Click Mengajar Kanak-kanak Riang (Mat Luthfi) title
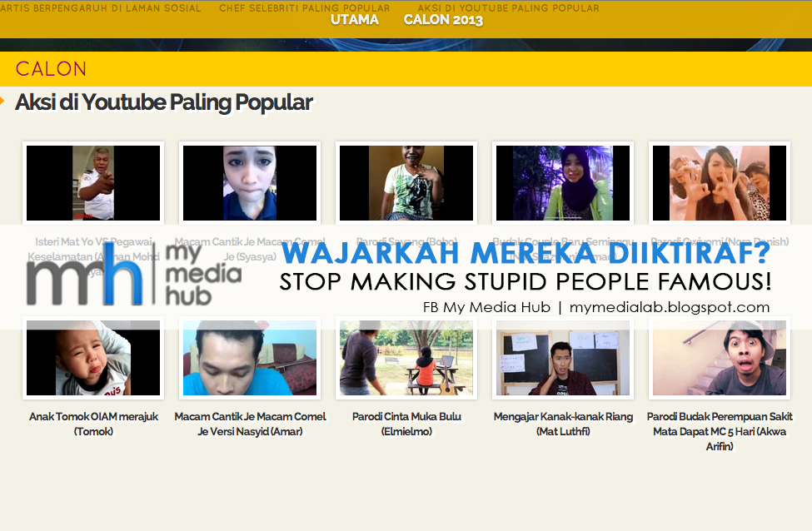812x531 pixels. click(x=563, y=424)
